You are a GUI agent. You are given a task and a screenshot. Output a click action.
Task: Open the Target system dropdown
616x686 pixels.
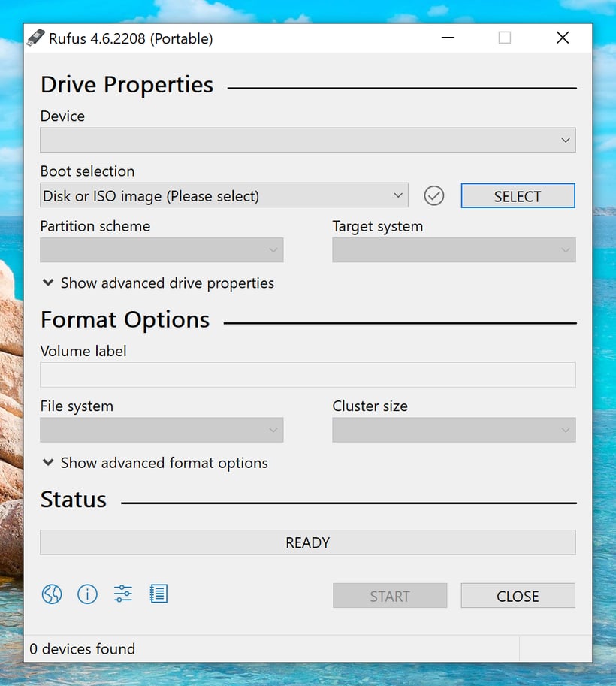454,250
